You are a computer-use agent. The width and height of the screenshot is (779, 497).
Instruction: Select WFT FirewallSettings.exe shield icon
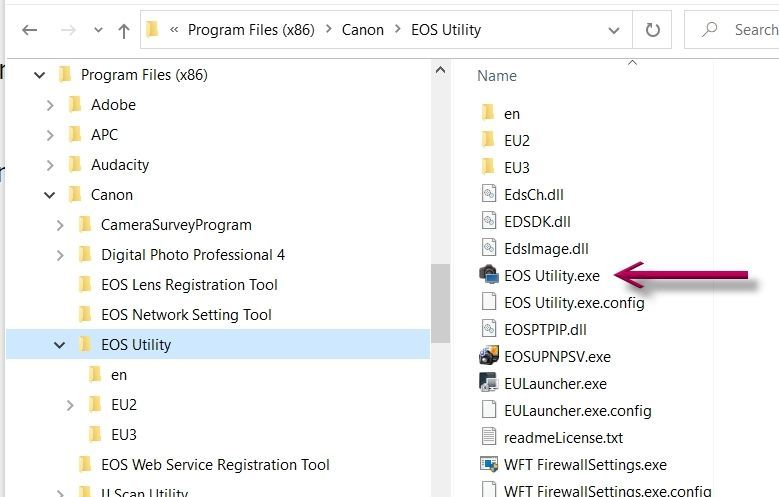click(488, 465)
